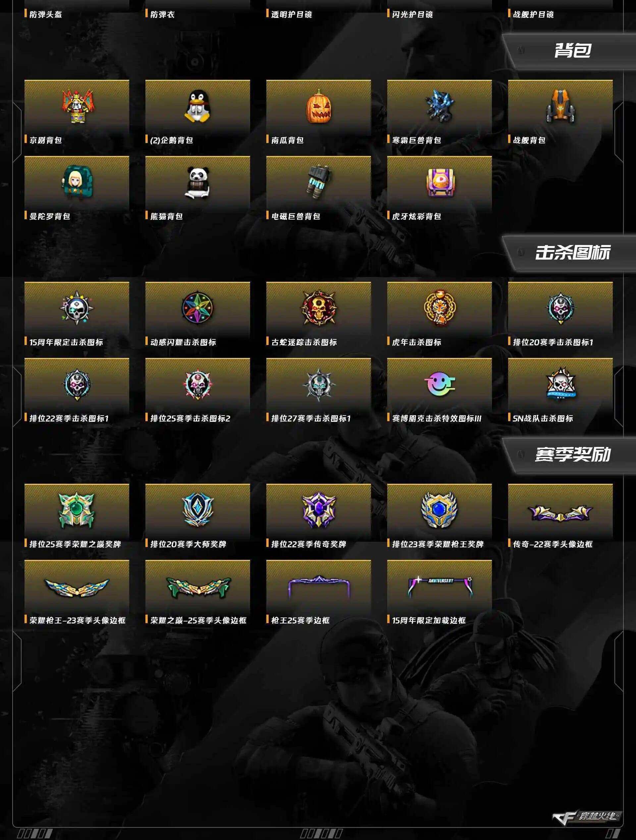Choose the 古蛇迷踪击杀图标 golden skull icon

pyautogui.click(x=318, y=308)
